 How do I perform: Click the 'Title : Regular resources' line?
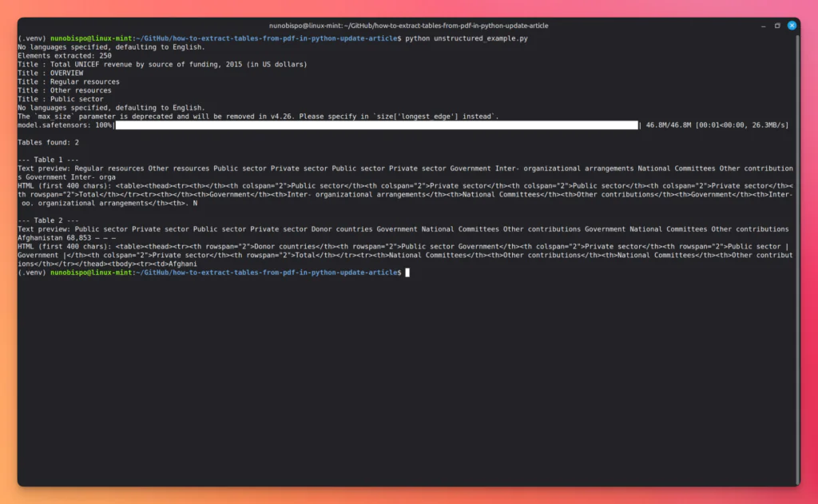(69, 81)
